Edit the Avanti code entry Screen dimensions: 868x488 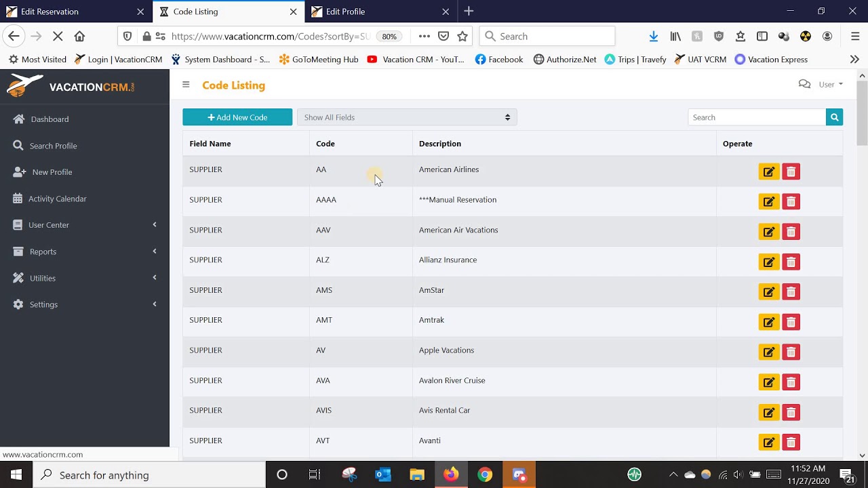(769, 442)
